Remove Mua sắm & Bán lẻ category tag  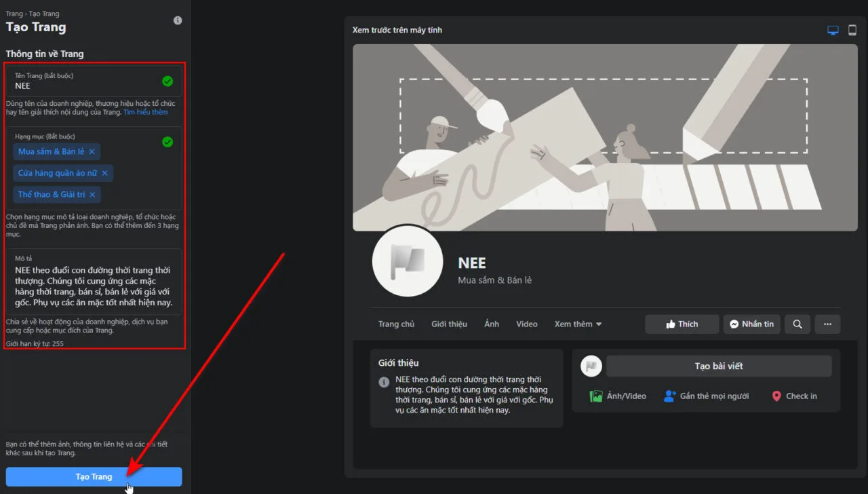coord(92,151)
